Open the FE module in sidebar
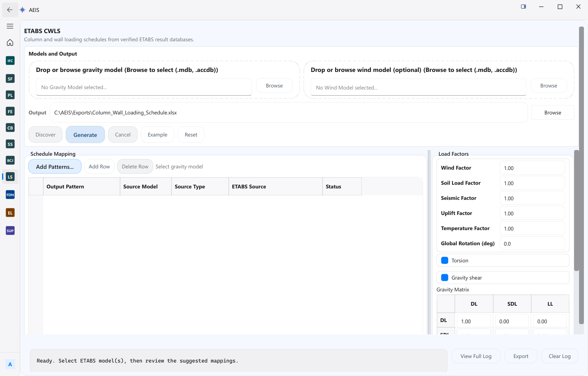The height and width of the screenshot is (376, 588). [10, 111]
